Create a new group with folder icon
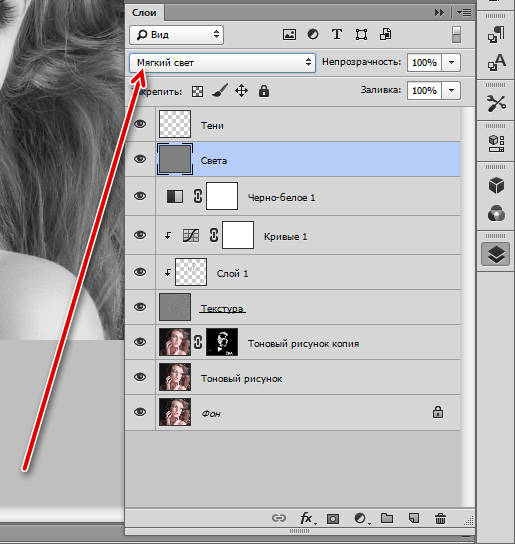 tap(387, 518)
